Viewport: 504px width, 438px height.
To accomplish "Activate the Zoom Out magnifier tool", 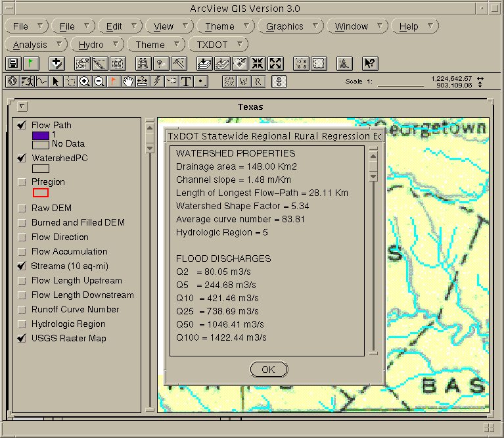I will [x=99, y=82].
